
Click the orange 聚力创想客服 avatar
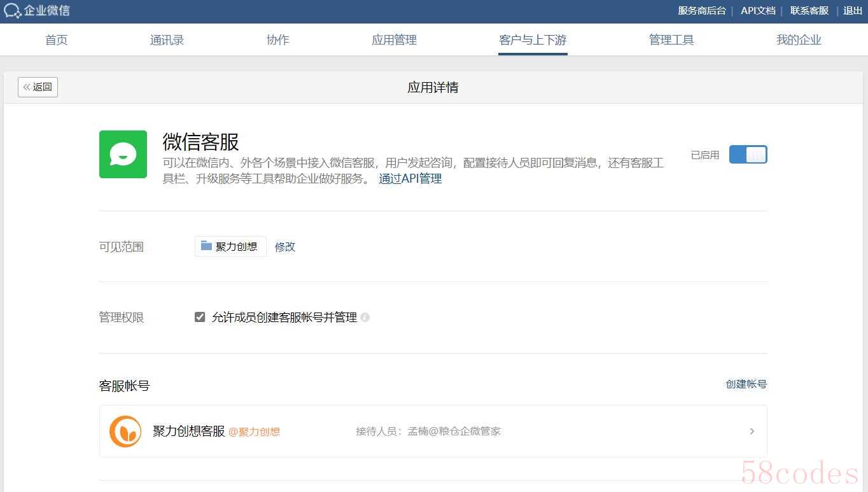125,432
